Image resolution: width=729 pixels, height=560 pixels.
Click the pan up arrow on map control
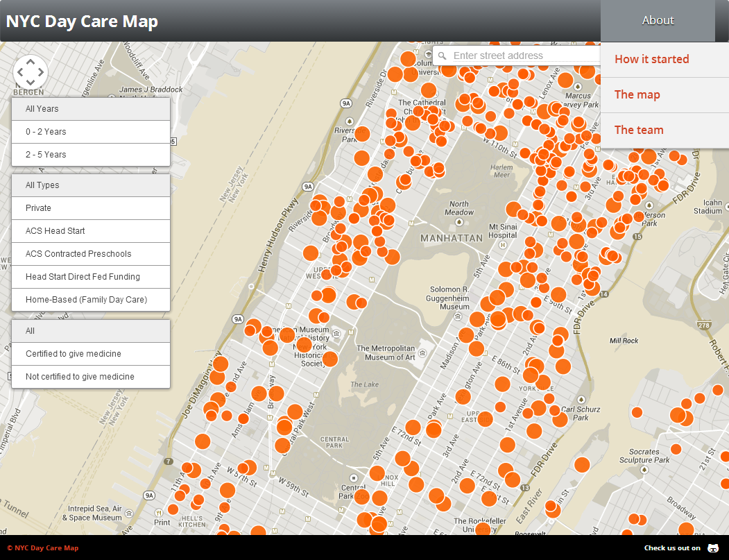tap(31, 62)
